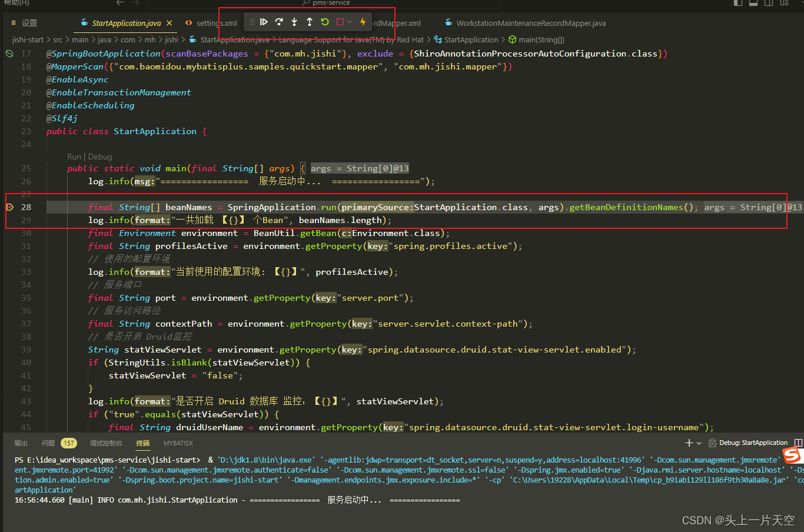Viewport: 804px width, 532px height.
Task: Click the @EnableScheduling annotation
Action: click(91, 105)
